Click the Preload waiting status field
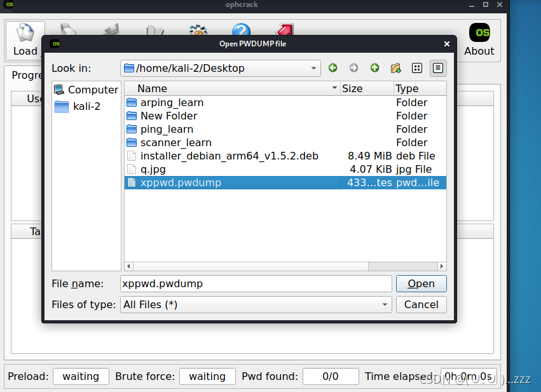The width and height of the screenshot is (541, 392). click(81, 377)
